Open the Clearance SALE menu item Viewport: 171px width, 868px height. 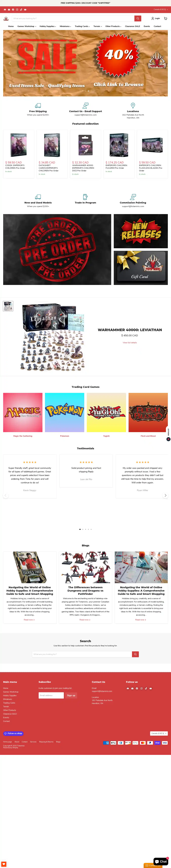(132, 26)
